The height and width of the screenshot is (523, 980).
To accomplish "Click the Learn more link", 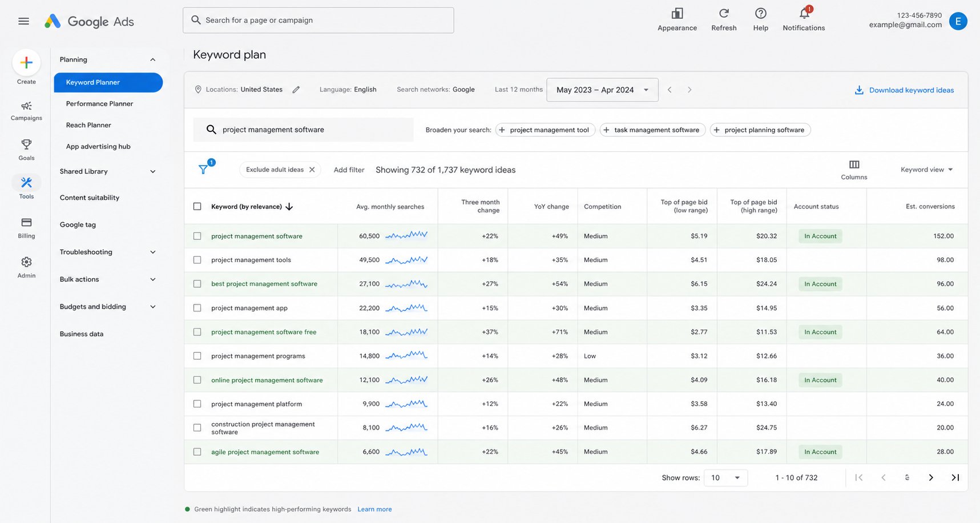I will pos(374,509).
